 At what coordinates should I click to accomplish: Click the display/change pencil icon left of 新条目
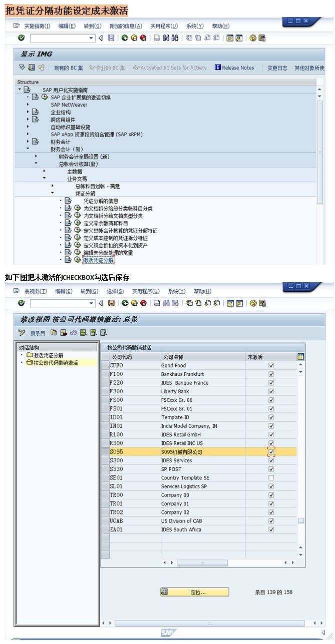tap(22, 333)
